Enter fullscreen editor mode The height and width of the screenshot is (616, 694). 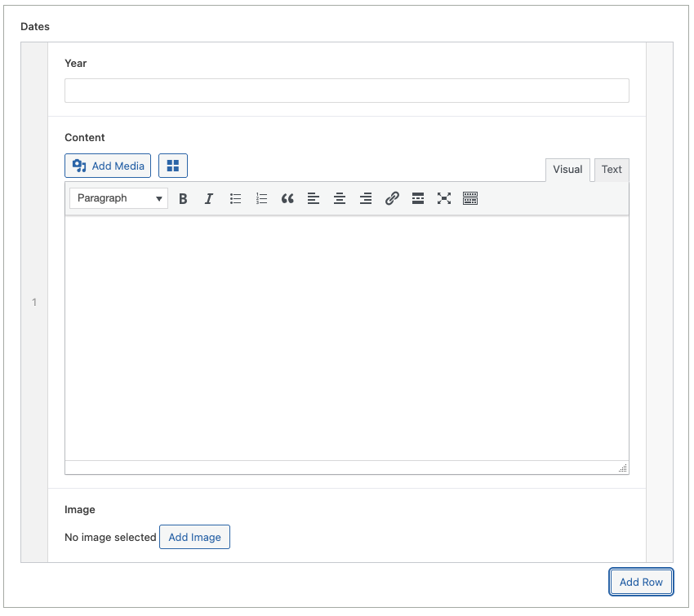(x=444, y=198)
